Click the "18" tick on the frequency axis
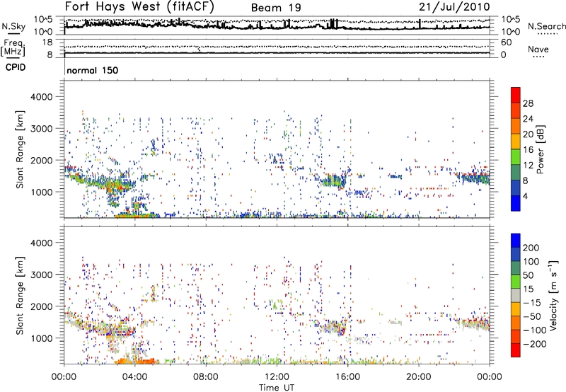This screenshot has width=566, height=392. point(47,42)
